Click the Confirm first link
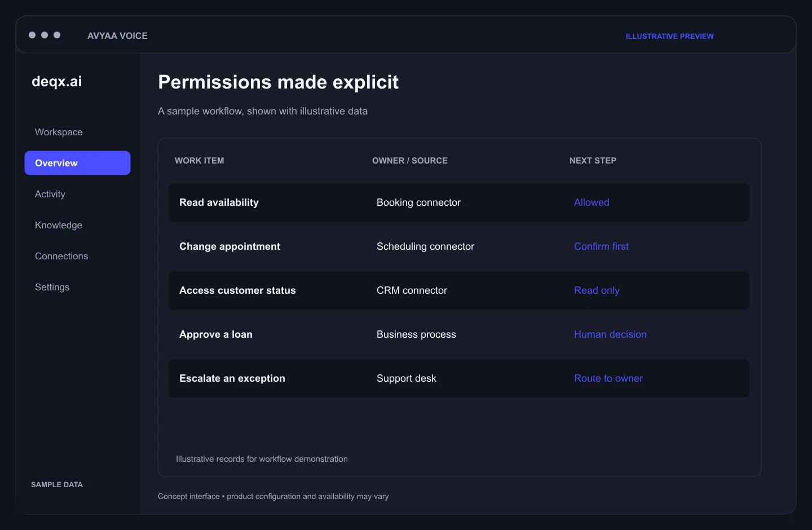 click(x=601, y=246)
